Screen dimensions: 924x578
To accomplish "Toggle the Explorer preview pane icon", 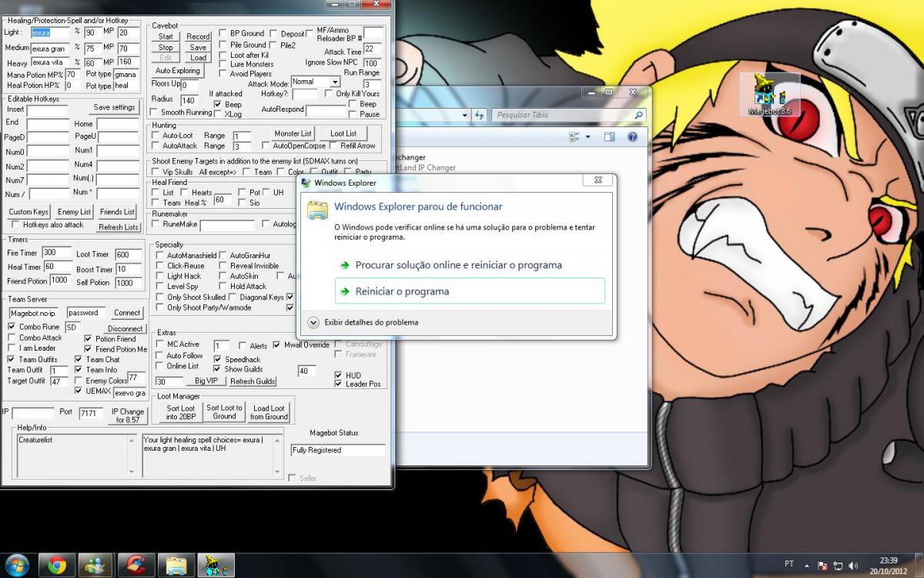I will [609, 136].
